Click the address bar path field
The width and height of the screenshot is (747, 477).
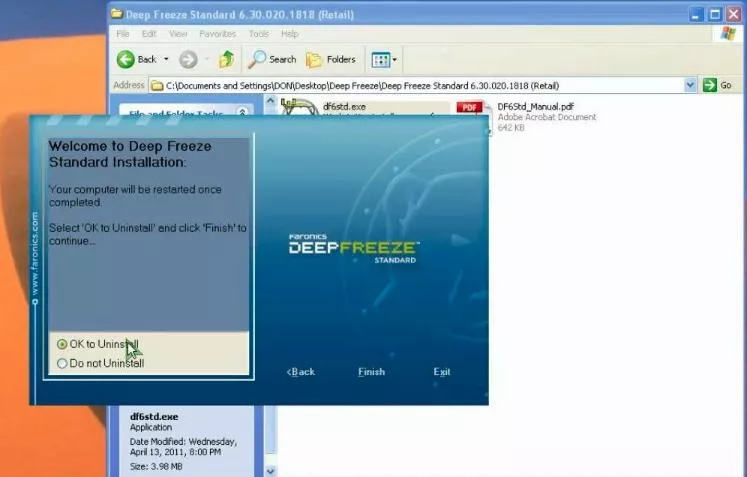click(417, 86)
